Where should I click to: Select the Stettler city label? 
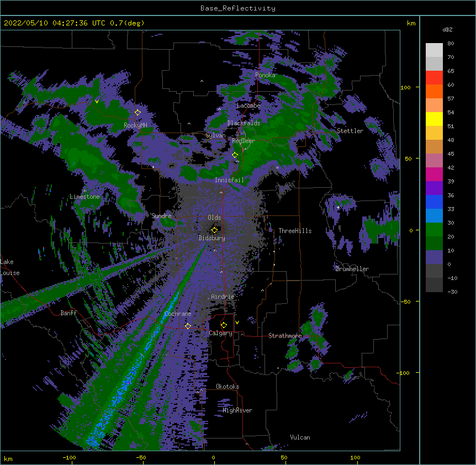[x=350, y=131]
